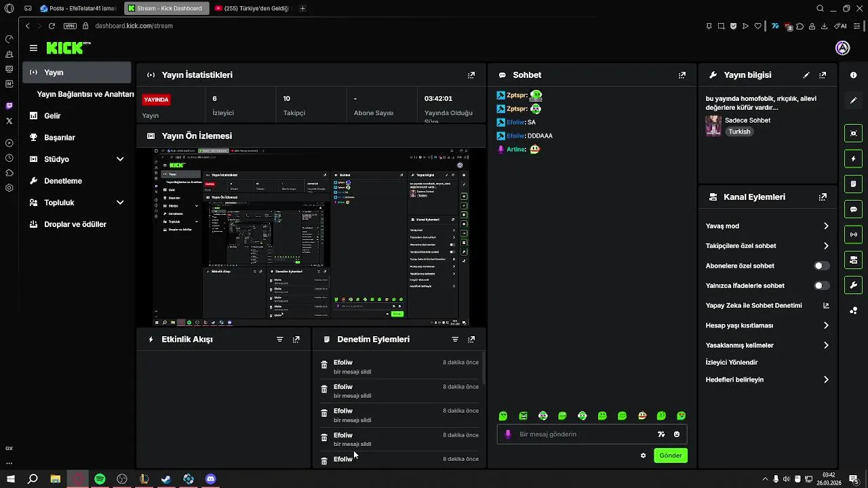This screenshot has width=868, height=488.
Task: Open Yapay Zeka ile Sohbet Denetimi link
Action: point(767,306)
